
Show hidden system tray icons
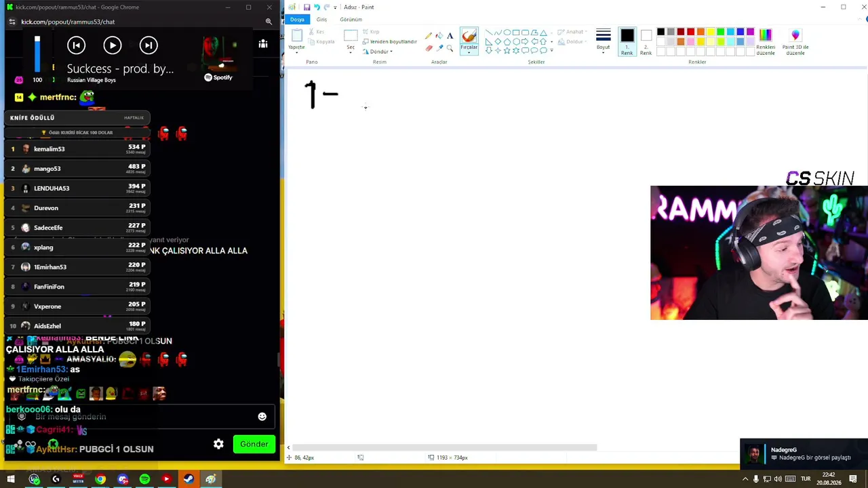point(746,479)
